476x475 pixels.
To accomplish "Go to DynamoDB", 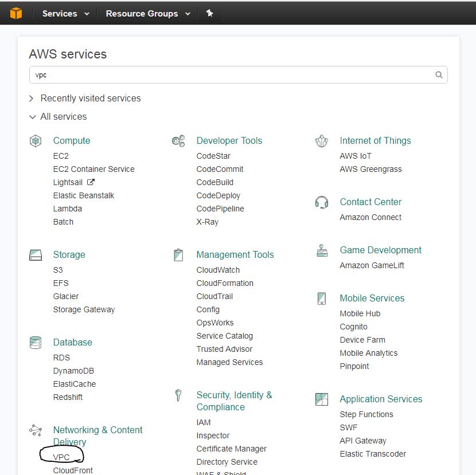I will [73, 371].
